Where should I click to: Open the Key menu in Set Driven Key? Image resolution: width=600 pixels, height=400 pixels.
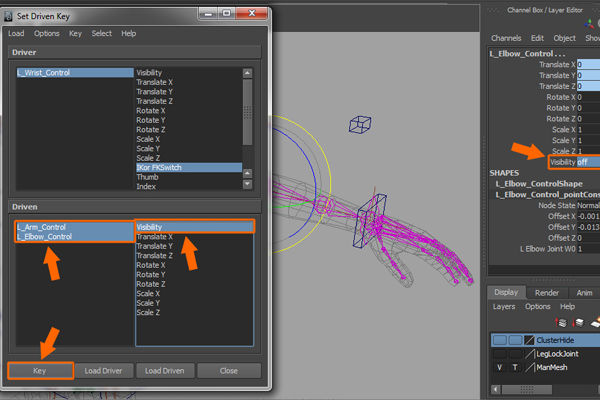pos(75,33)
